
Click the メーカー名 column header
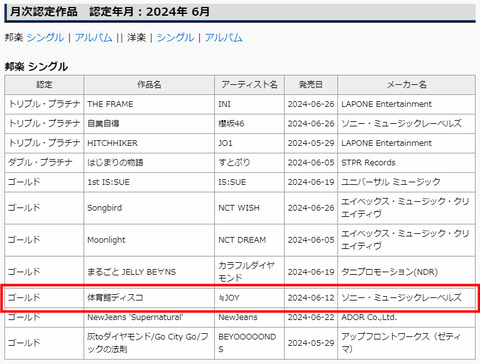coord(406,85)
